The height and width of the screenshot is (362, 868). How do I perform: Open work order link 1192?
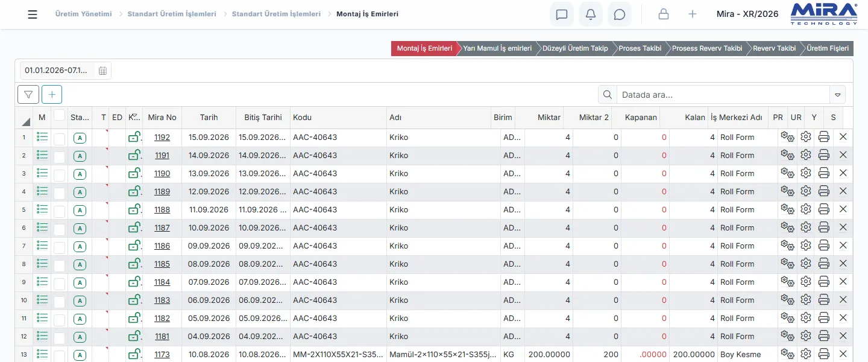pyautogui.click(x=162, y=137)
